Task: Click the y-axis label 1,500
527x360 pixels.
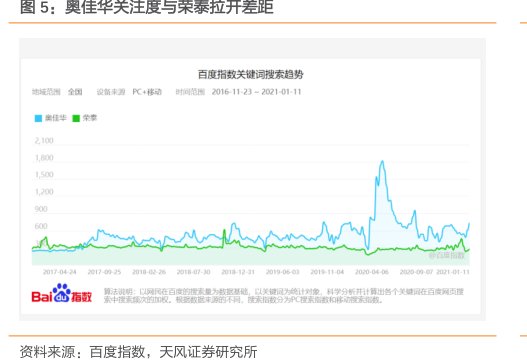Action: pos(44,174)
